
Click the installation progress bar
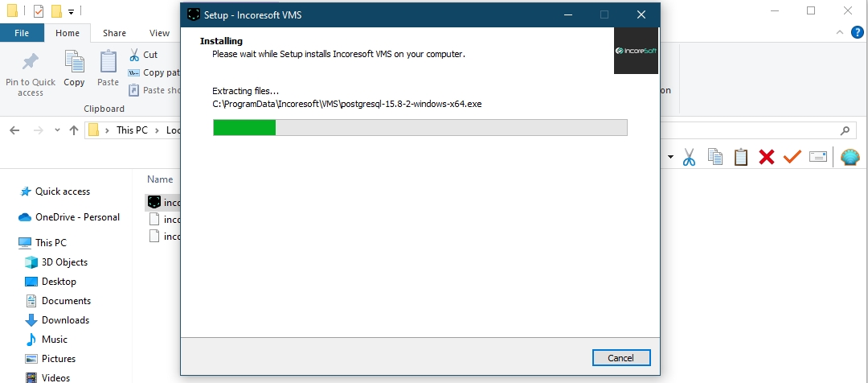pyautogui.click(x=420, y=127)
